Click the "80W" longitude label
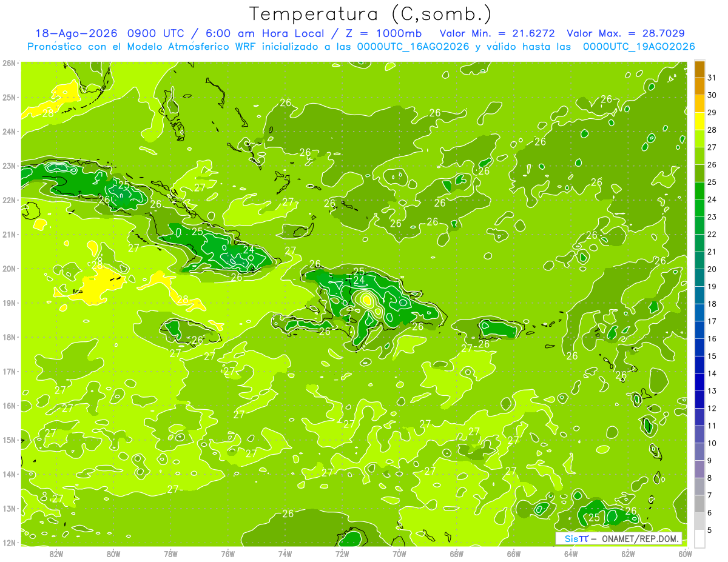The width and height of the screenshot is (728, 562). 113,554
